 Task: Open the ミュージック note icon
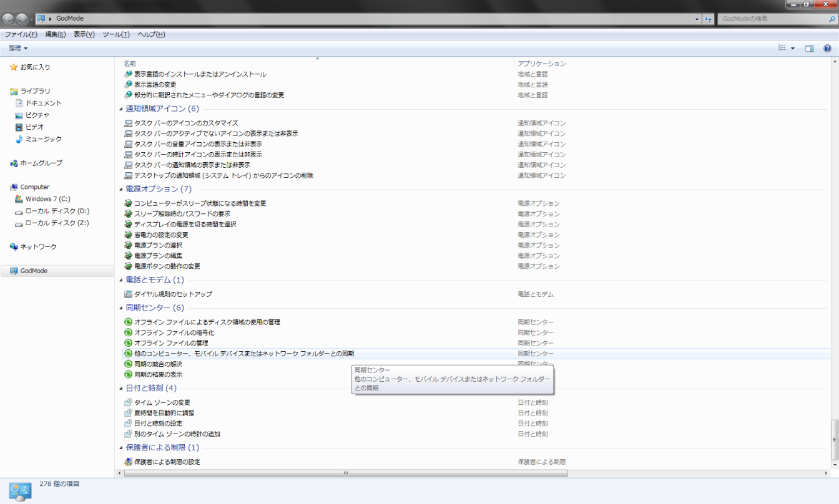19,138
